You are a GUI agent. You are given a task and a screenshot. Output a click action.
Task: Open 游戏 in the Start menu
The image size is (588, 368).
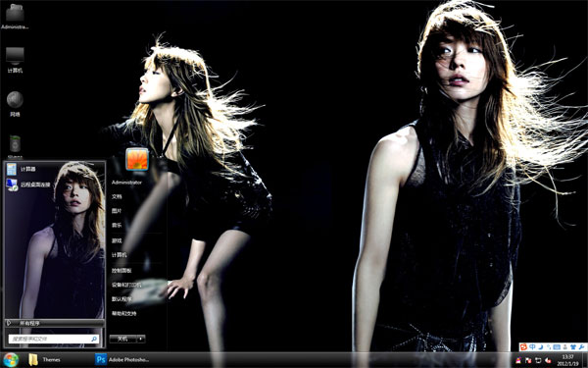[117, 240]
